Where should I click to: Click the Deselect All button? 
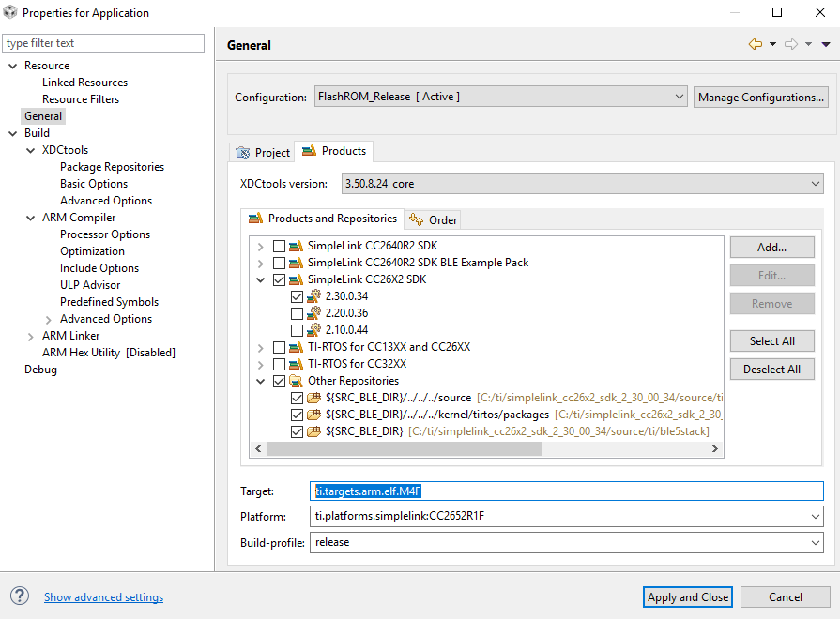[772, 370]
